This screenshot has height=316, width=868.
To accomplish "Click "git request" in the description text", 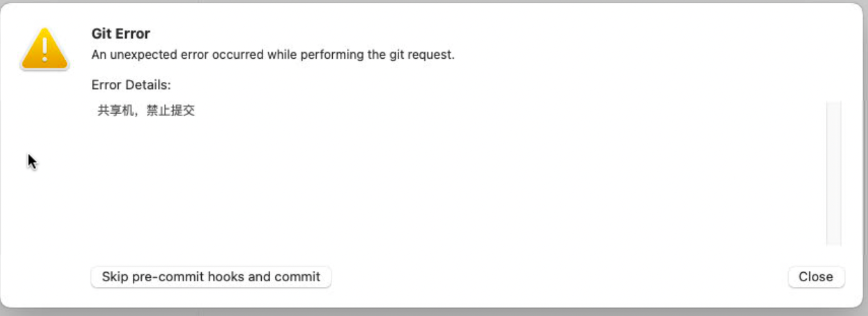I will 421,55.
